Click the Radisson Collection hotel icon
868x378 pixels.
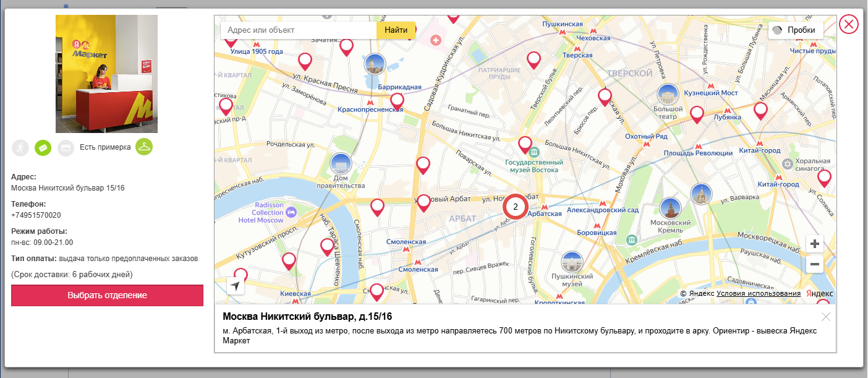pyautogui.click(x=292, y=212)
